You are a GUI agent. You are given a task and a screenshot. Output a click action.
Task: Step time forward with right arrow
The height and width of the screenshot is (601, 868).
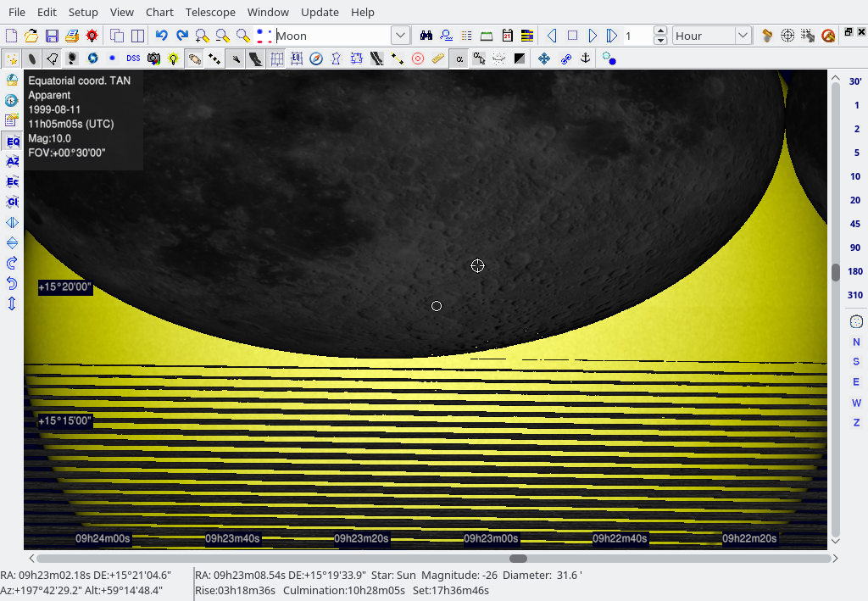tap(593, 36)
